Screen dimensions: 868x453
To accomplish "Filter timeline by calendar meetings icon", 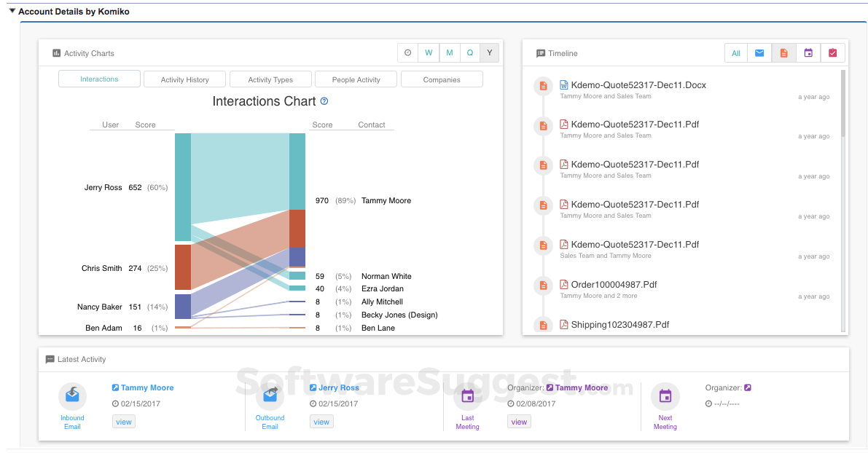I will pos(808,53).
